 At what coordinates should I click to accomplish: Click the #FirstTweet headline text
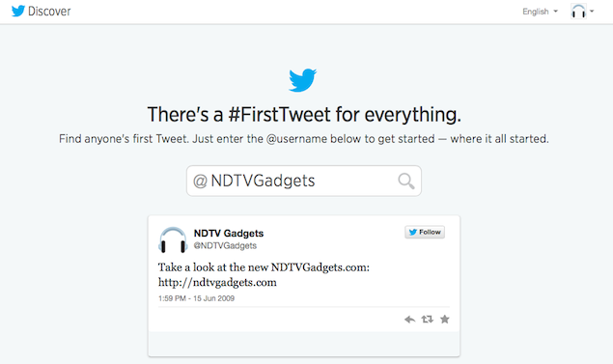click(x=304, y=115)
